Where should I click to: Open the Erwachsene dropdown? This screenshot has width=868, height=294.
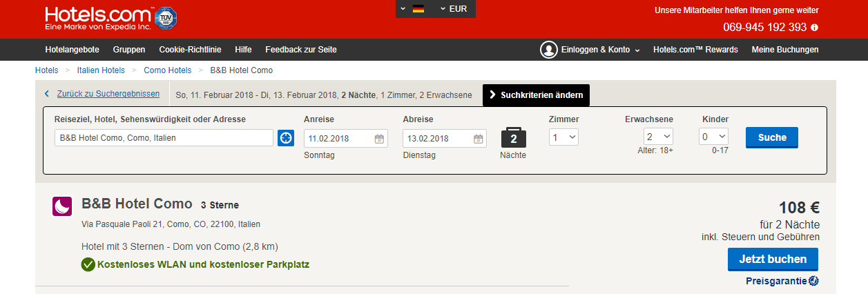[x=658, y=137]
